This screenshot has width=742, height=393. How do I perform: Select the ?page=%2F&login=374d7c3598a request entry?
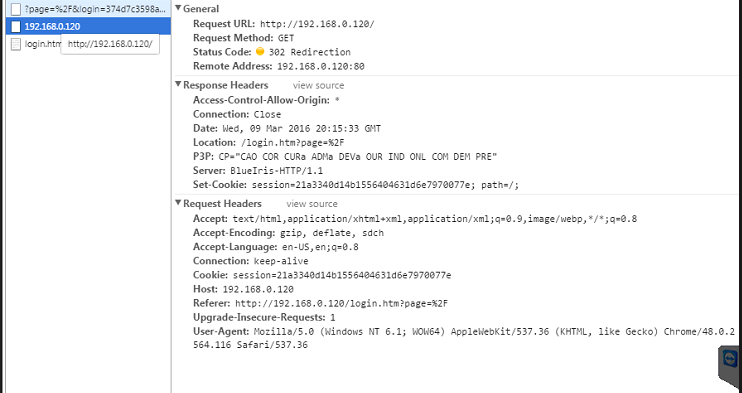click(88, 9)
